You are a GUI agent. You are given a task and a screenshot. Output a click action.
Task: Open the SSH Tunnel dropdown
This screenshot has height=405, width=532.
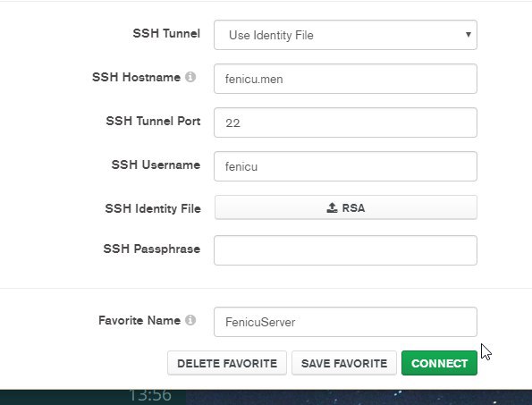click(345, 35)
